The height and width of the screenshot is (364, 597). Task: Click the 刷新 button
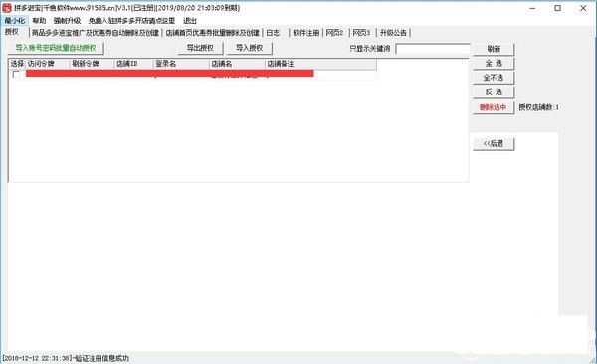coord(494,49)
